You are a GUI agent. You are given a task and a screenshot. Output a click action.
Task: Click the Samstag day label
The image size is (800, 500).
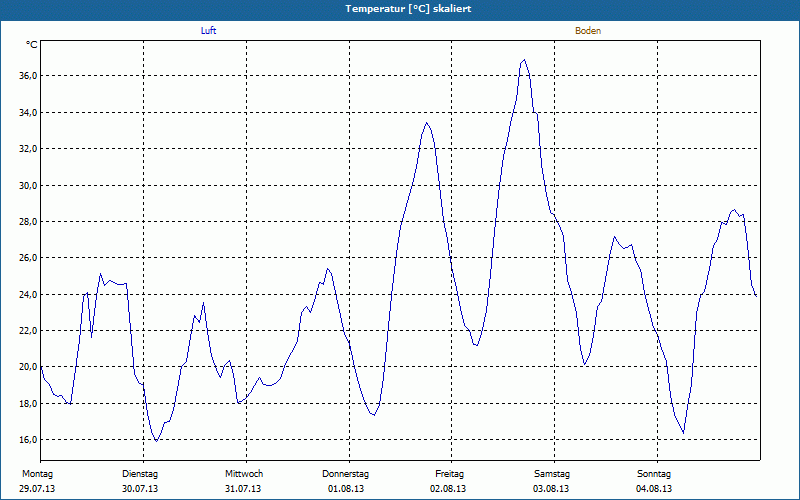pyautogui.click(x=552, y=474)
